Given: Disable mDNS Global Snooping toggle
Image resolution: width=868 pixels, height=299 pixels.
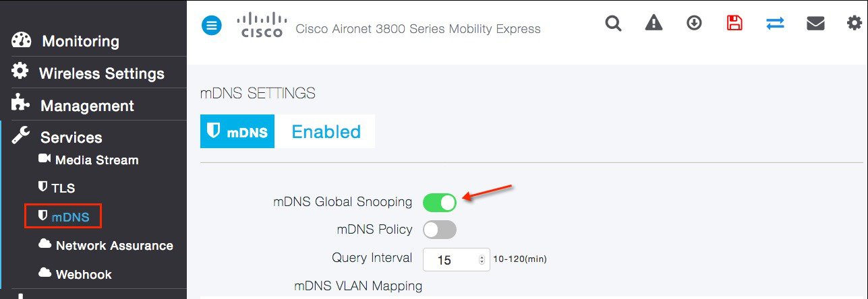Looking at the screenshot, I should (440, 202).
